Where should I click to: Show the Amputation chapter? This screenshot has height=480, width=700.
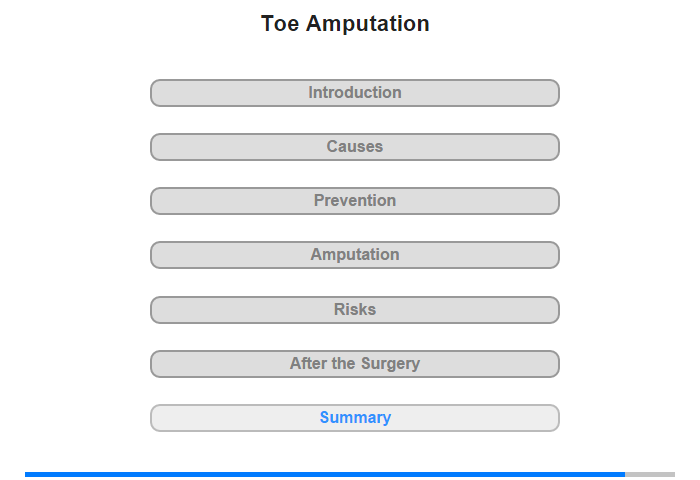(x=355, y=255)
